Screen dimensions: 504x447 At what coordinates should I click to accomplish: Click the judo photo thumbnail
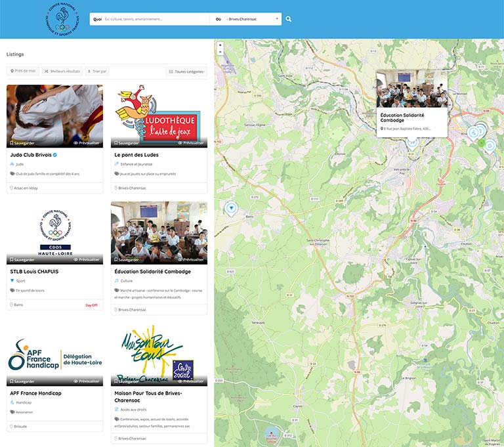[x=54, y=116]
